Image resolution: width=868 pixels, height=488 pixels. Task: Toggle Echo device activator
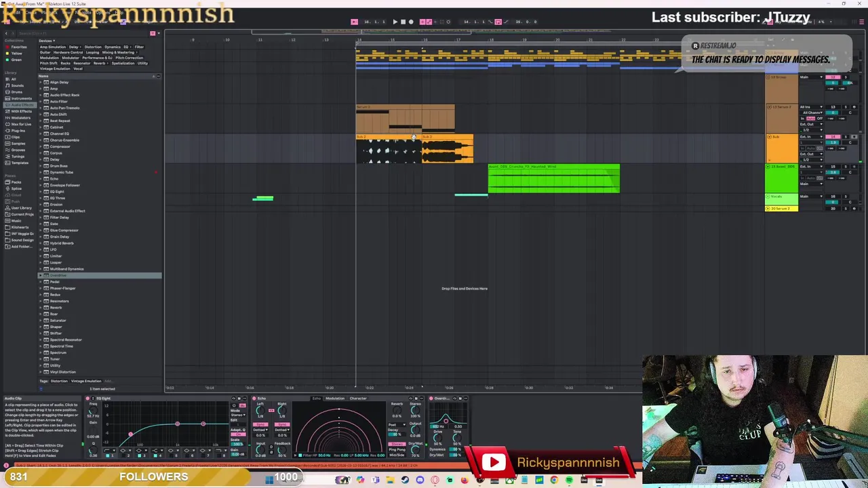pos(254,399)
